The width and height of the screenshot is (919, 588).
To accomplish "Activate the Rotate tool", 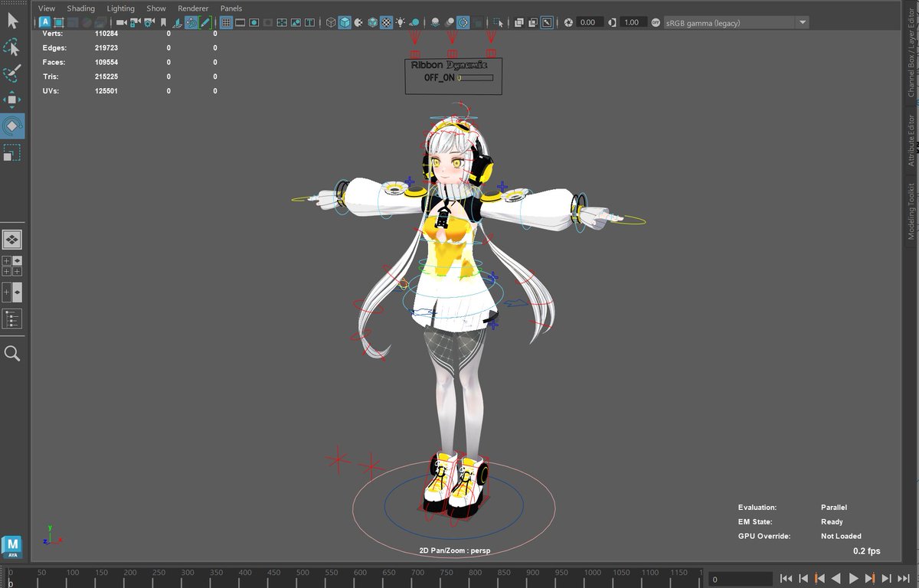I will (x=12, y=126).
